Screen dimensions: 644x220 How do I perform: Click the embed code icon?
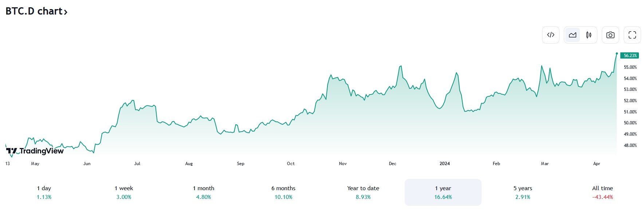550,35
